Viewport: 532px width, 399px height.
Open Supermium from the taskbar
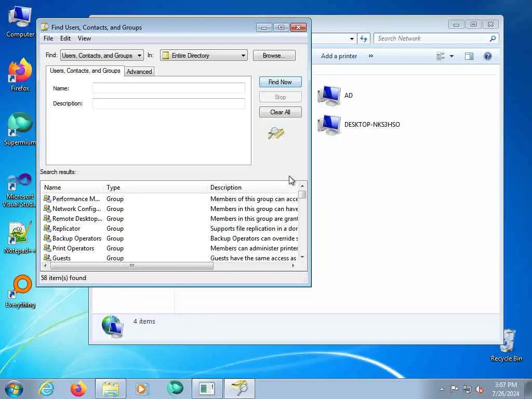point(175,389)
